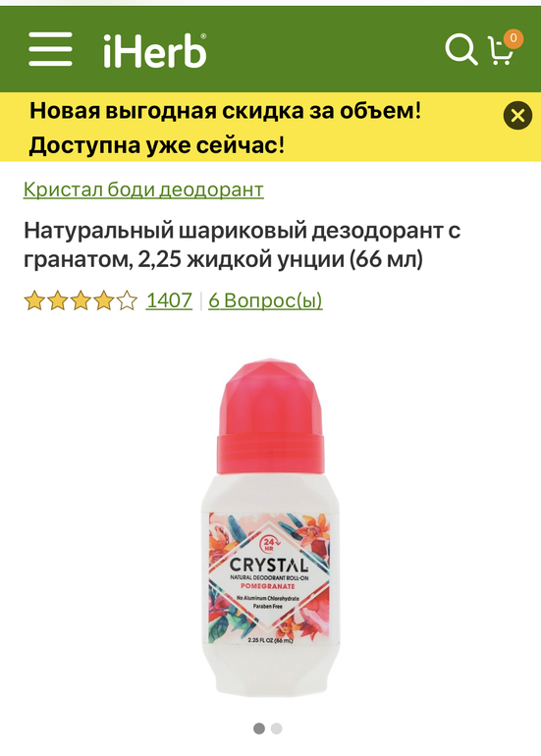Click the empty fifth rating star
Image resolution: width=541 pixels, height=756 pixels.
tap(127, 300)
